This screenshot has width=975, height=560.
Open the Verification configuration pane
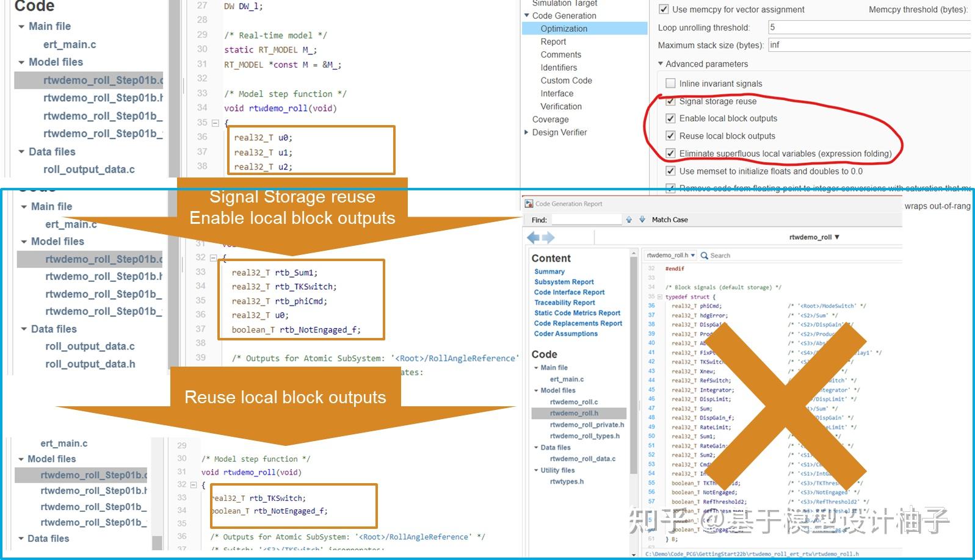(x=561, y=106)
